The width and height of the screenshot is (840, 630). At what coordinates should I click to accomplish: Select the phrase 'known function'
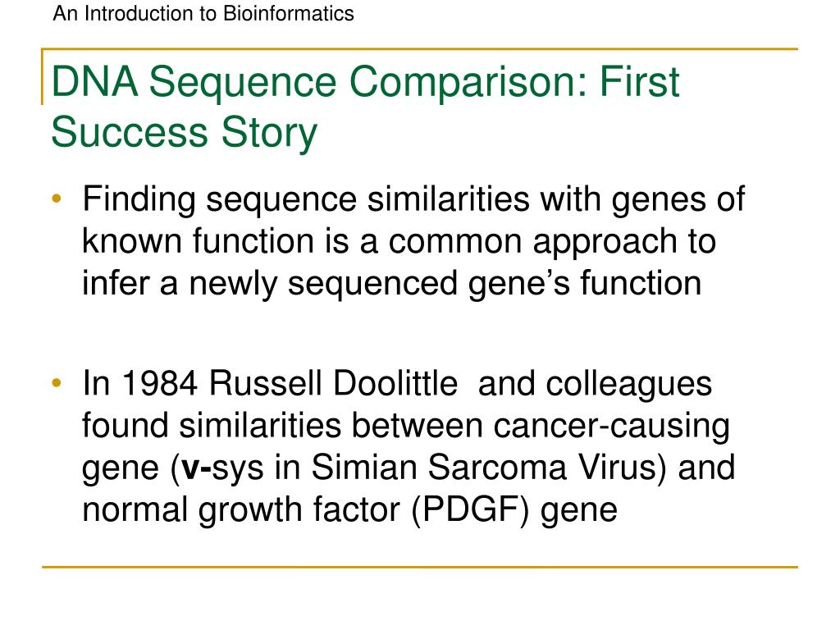199,240
